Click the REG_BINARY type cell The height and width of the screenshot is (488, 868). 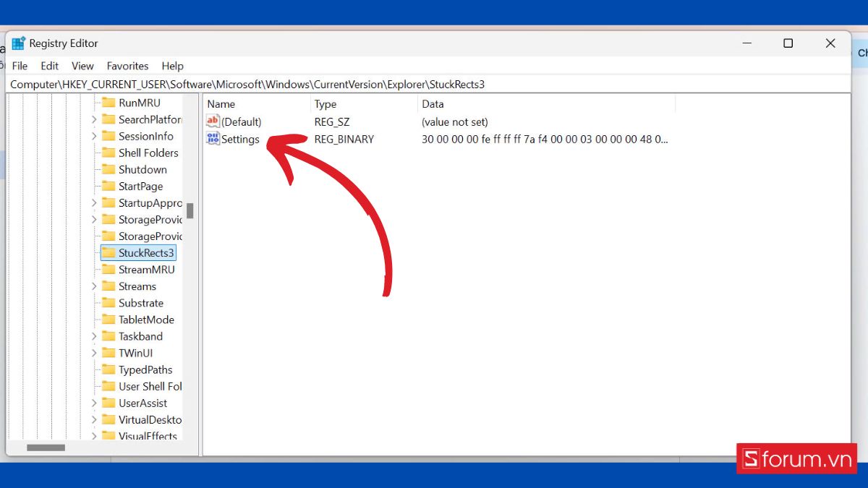(344, 139)
